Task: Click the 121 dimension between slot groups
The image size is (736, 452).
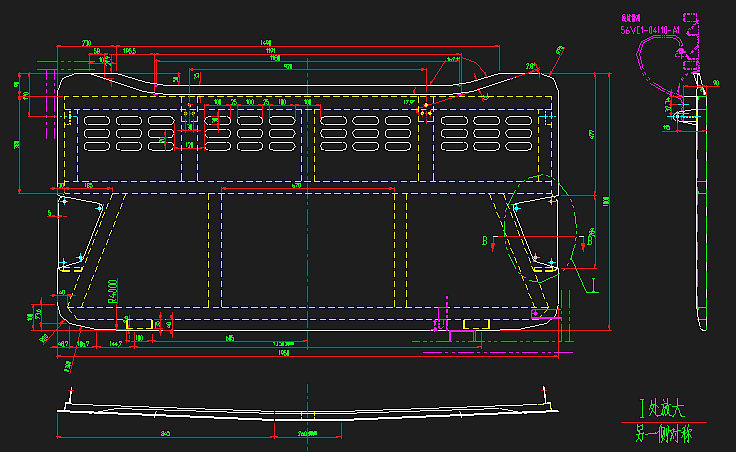Action: tap(189, 145)
